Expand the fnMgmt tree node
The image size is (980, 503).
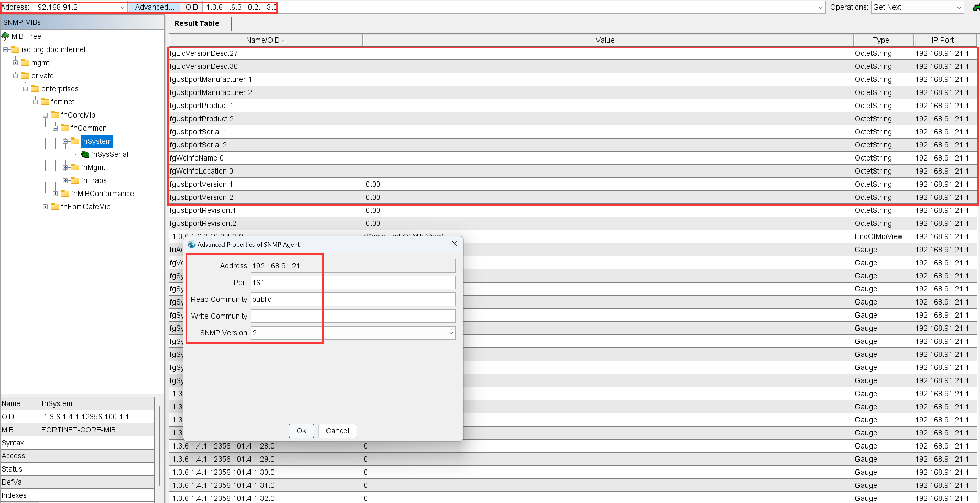(65, 168)
